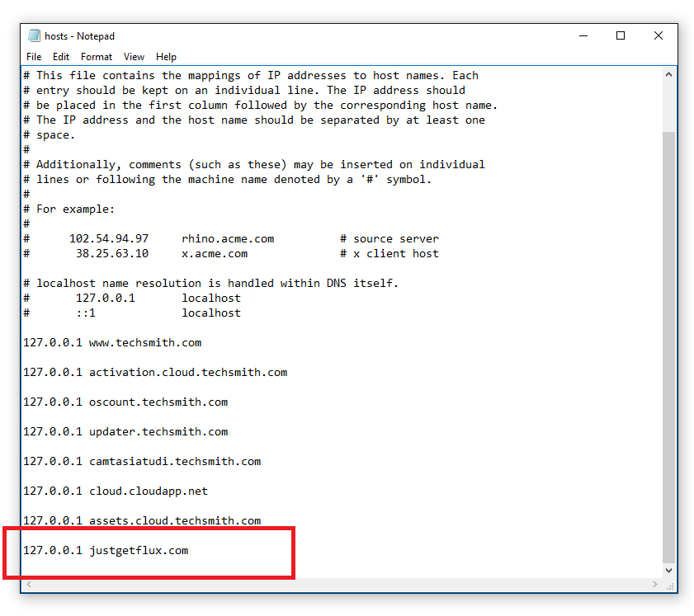The image size is (694, 616).
Task: Click the '# This file contains the mappings' line
Action: pos(251,76)
